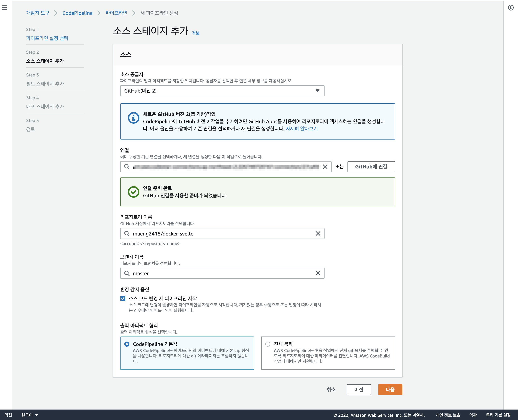Screen dimensions: 518x420
Task: Click the 이전 previous button
Action: (x=359, y=389)
